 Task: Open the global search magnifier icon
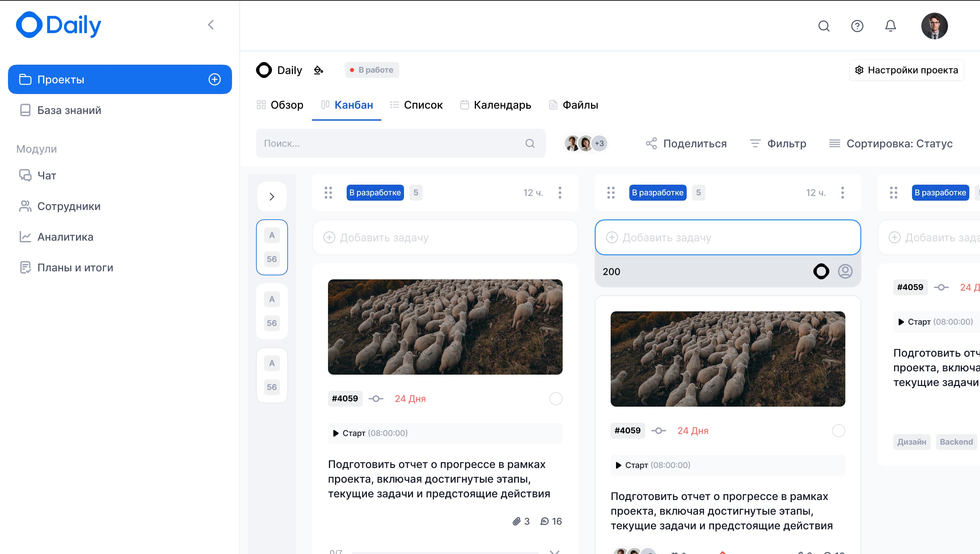(824, 26)
